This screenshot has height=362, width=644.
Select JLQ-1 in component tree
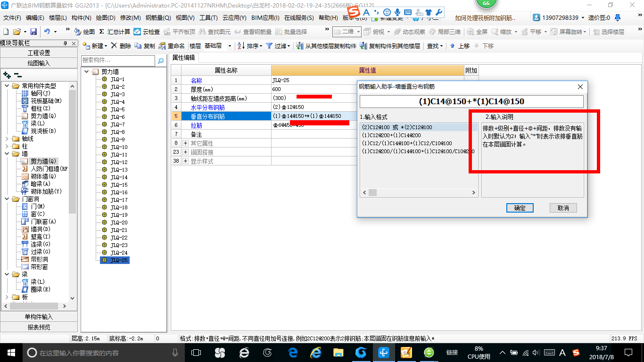117,79
